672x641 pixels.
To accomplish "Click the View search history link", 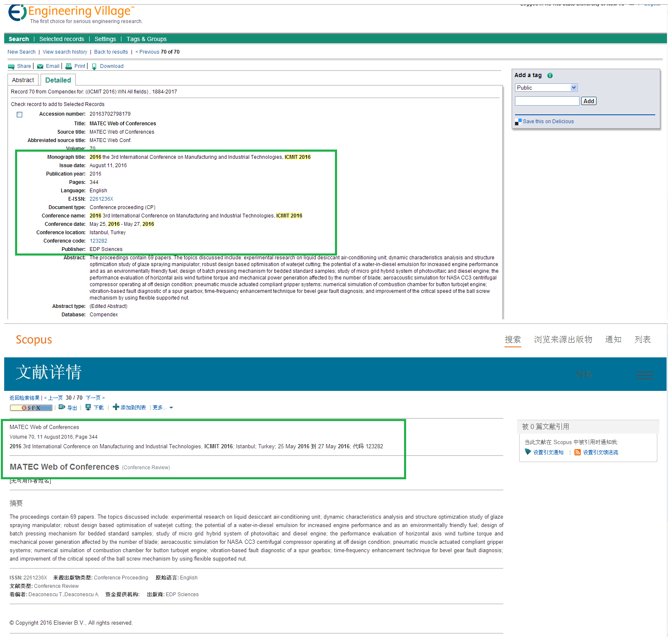I will coord(65,52).
